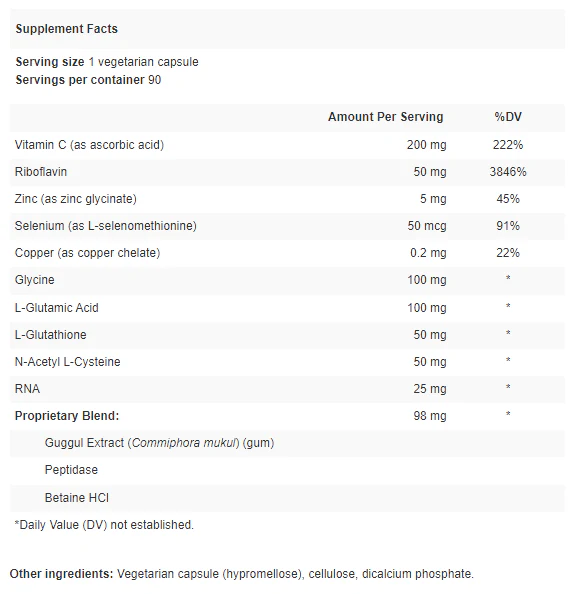The width and height of the screenshot is (575, 594).
Task: Select the Zinc (as zinc glycinate) label
Action: click(x=76, y=199)
